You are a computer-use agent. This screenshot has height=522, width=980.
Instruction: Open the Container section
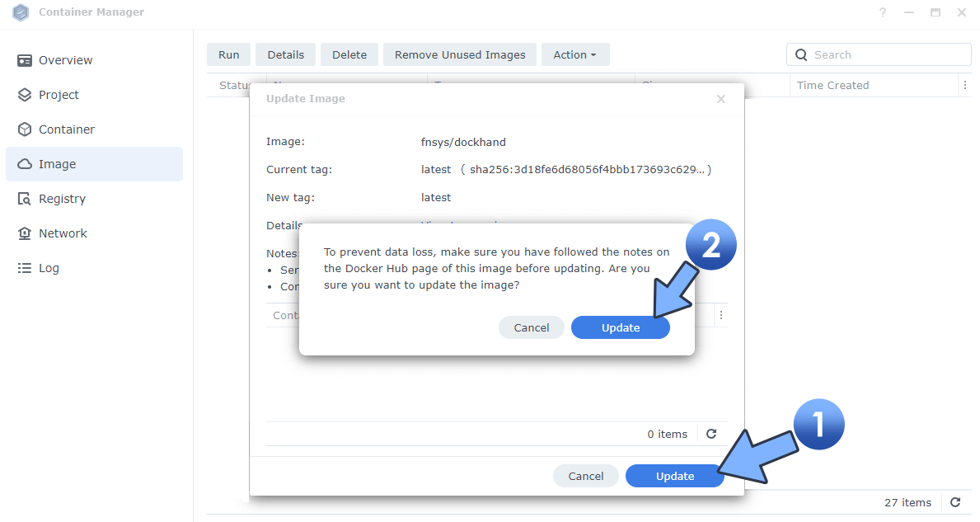click(x=65, y=129)
